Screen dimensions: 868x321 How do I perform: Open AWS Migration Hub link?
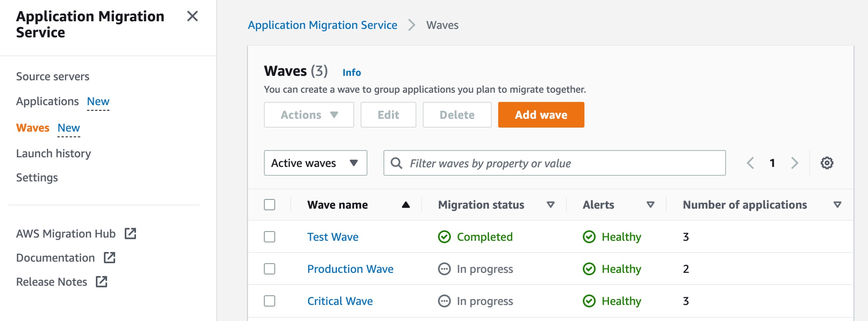point(66,234)
